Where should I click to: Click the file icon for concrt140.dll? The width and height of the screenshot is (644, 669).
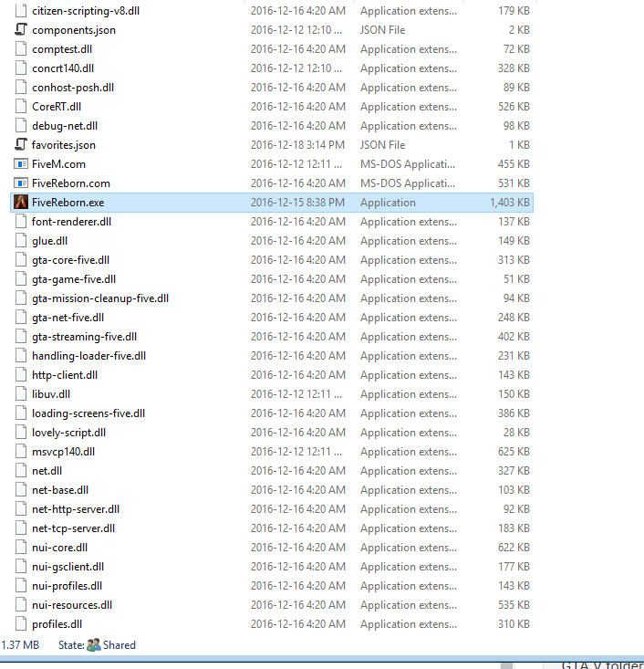pos(21,68)
